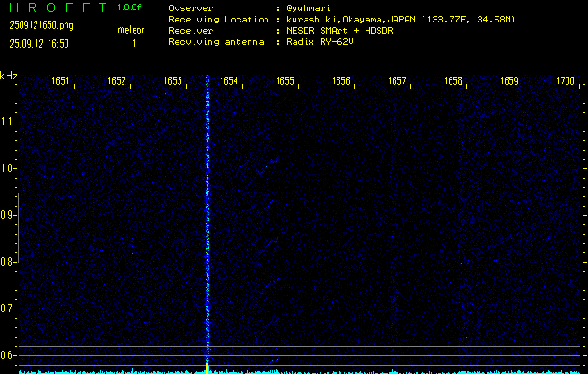The image size is (588, 374).
Task: Click the faint diagonal streak near 1.0 kHz
Action: (267, 165)
